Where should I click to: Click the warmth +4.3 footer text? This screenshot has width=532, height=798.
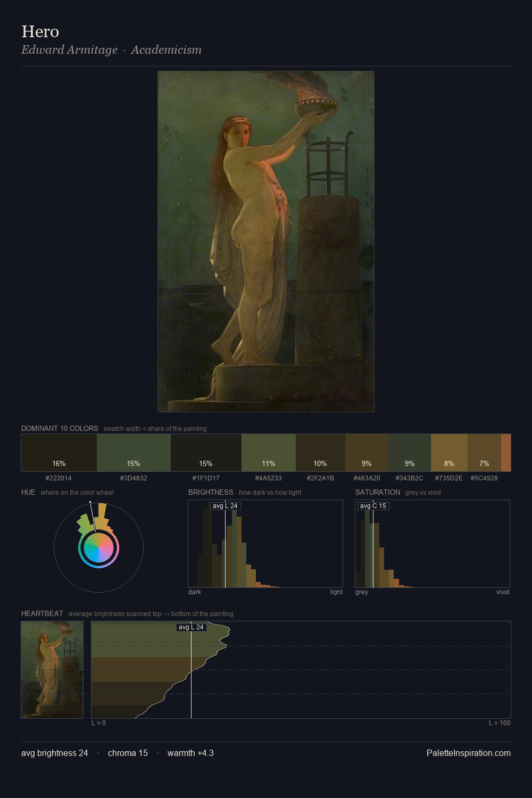(190, 753)
